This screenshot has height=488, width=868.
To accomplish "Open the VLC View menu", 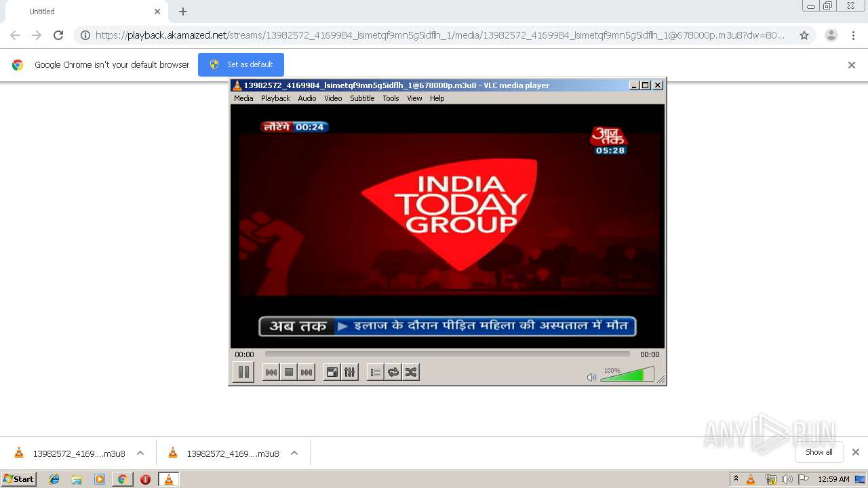I will (414, 98).
